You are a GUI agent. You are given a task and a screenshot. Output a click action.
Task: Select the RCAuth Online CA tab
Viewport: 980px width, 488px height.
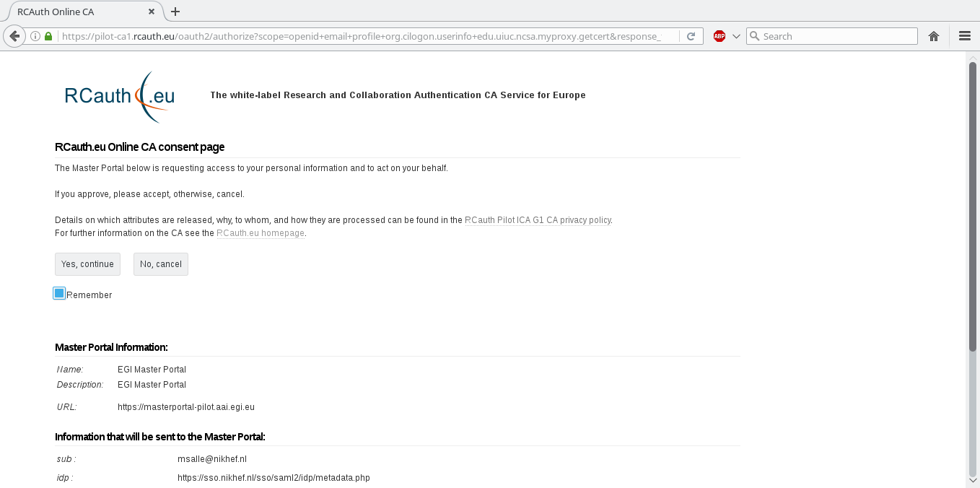pyautogui.click(x=79, y=12)
